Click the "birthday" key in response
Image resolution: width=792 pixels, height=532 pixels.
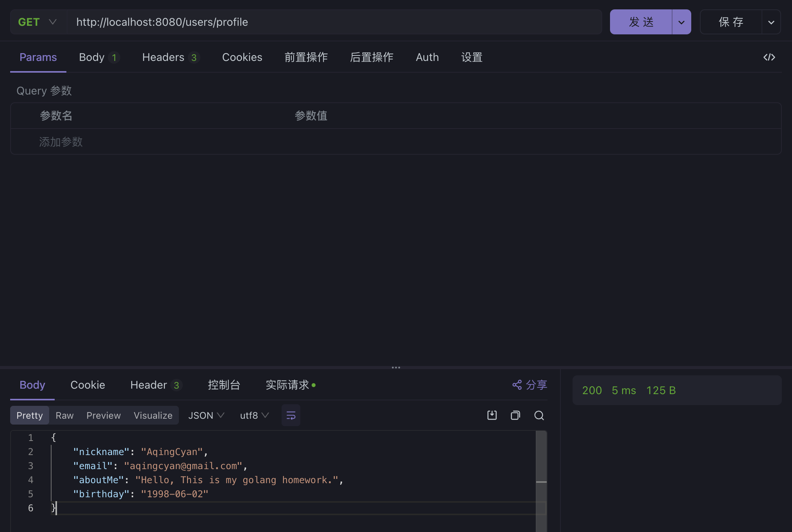point(101,494)
